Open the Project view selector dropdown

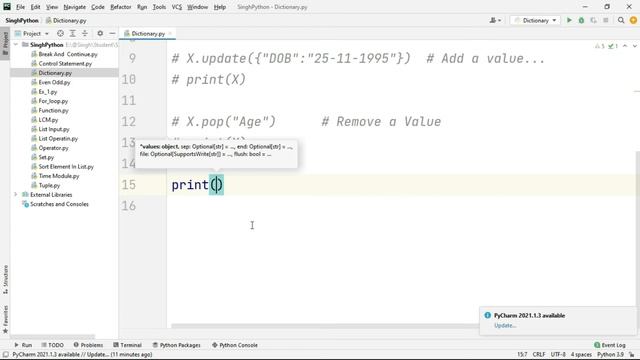(x=32, y=33)
